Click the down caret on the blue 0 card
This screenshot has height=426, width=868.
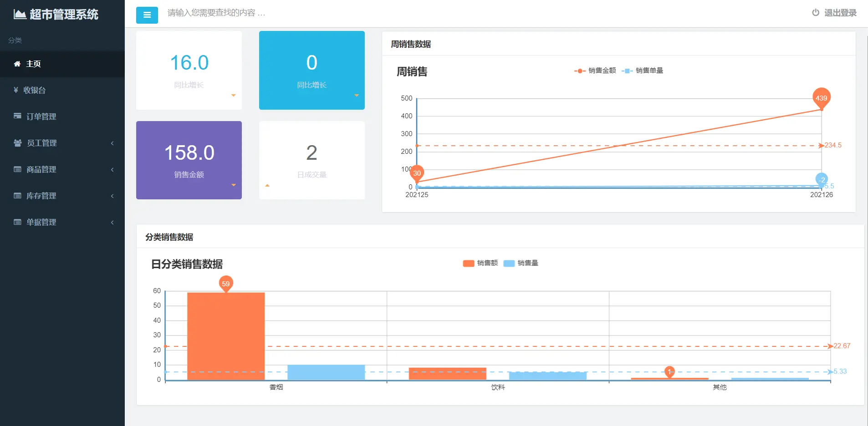coord(357,96)
